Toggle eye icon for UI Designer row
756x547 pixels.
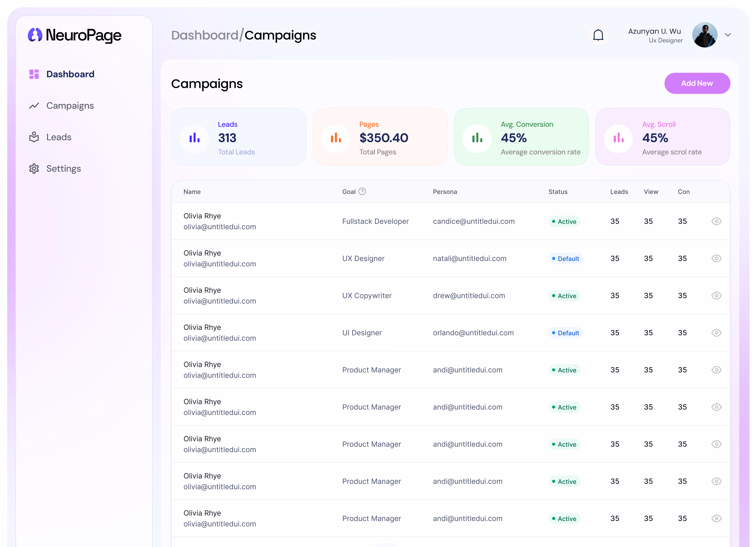tap(716, 333)
